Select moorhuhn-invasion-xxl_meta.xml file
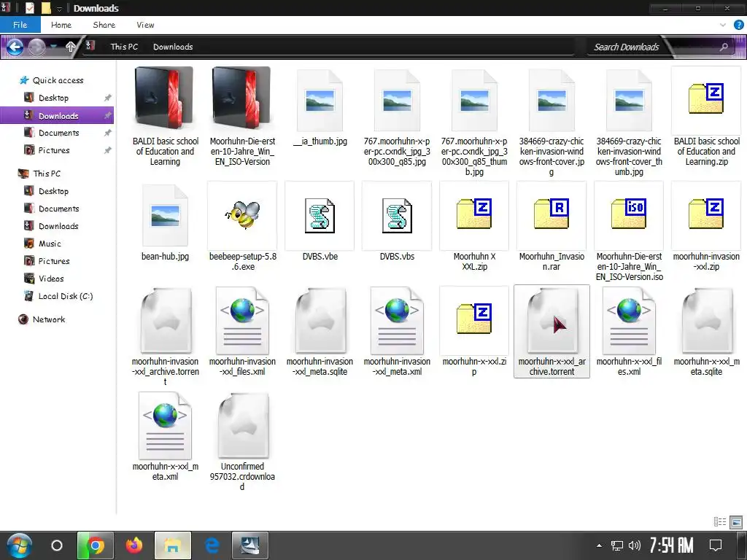 397,332
